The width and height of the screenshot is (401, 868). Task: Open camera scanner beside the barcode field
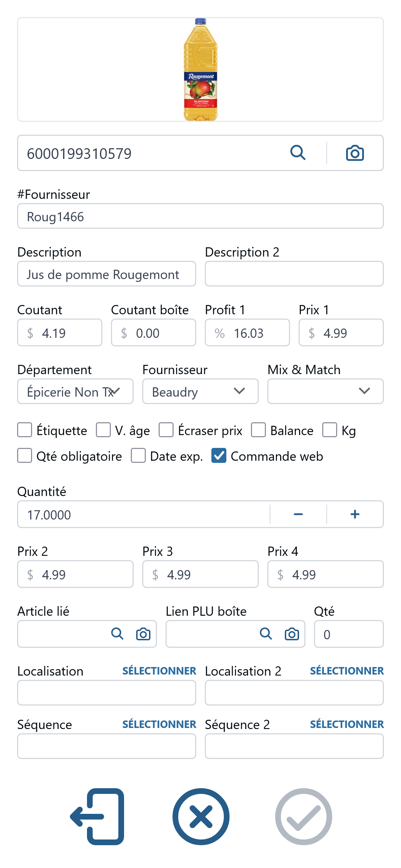pos(355,153)
